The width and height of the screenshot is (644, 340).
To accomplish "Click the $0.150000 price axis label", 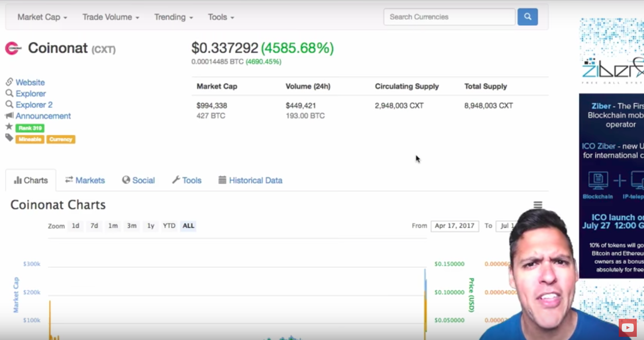I will click(x=449, y=264).
